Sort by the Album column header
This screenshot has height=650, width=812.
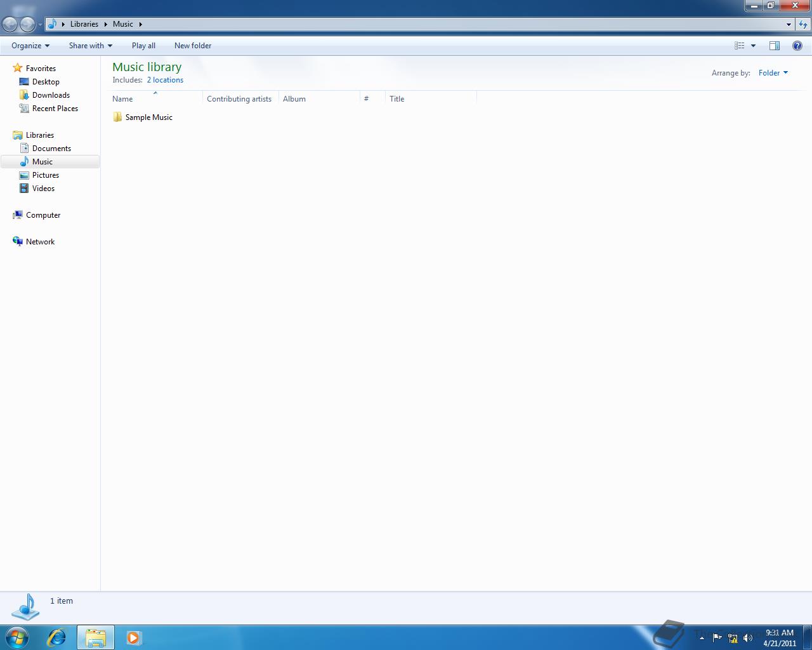319,98
